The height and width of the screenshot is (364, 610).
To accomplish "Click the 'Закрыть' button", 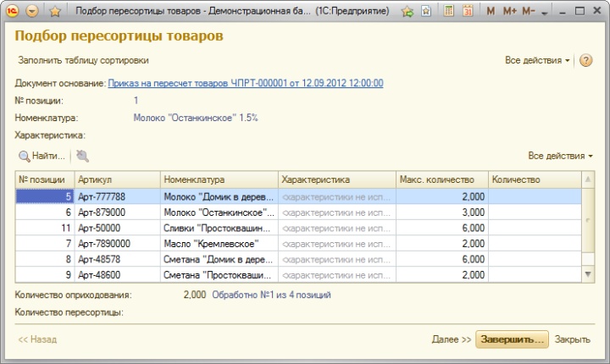I will [572, 339].
